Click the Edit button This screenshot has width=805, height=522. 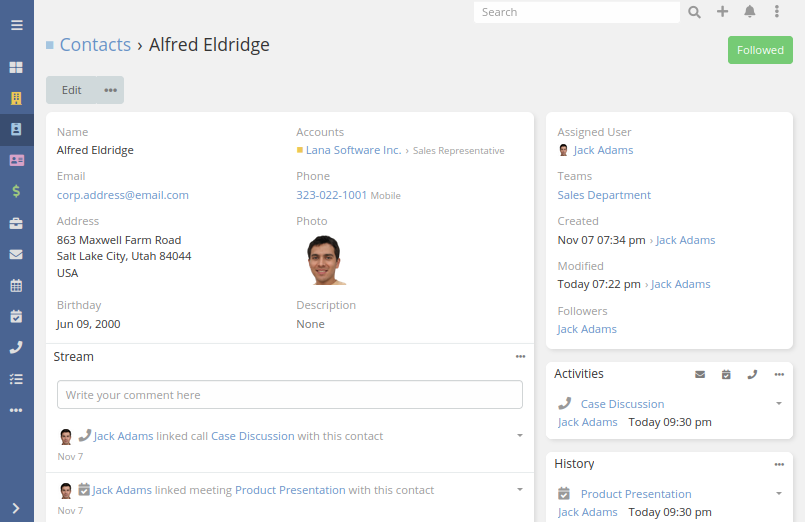[x=71, y=90]
